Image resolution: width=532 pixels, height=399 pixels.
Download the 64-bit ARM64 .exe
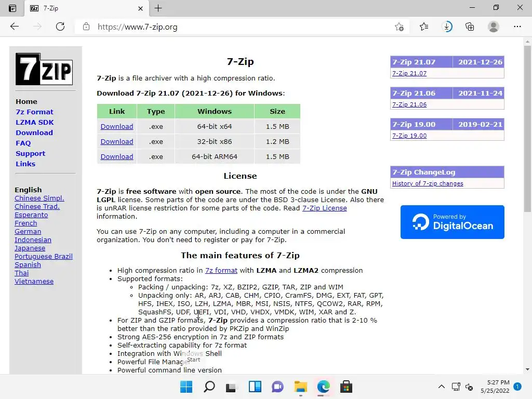(117, 157)
